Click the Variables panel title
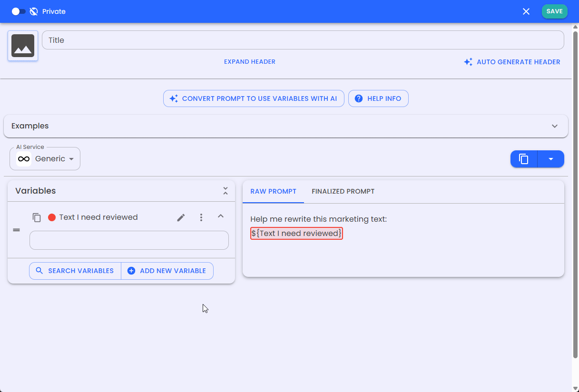 (36, 191)
